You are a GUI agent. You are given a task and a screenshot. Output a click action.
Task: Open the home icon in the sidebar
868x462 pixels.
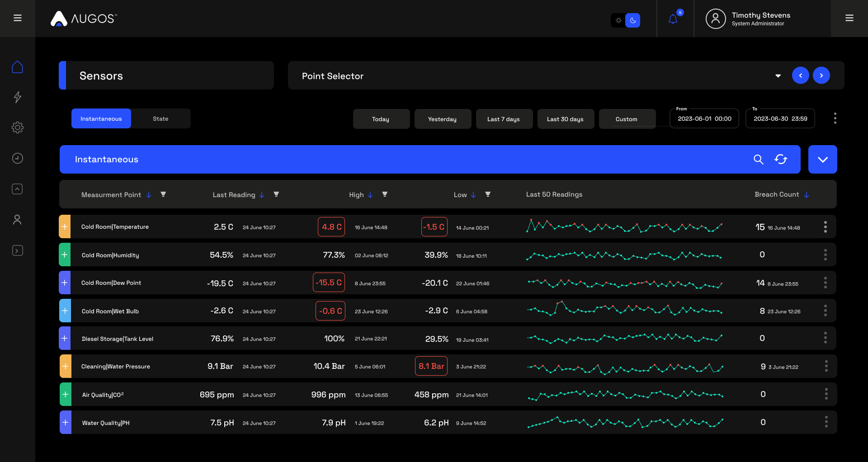tap(17, 67)
